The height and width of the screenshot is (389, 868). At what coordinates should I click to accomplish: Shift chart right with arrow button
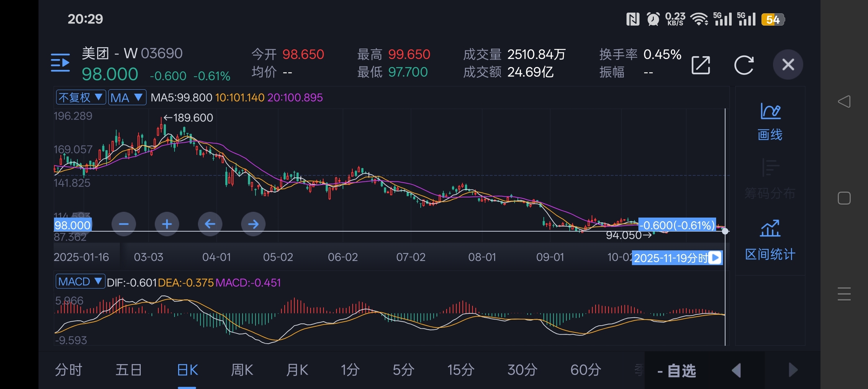coord(253,224)
